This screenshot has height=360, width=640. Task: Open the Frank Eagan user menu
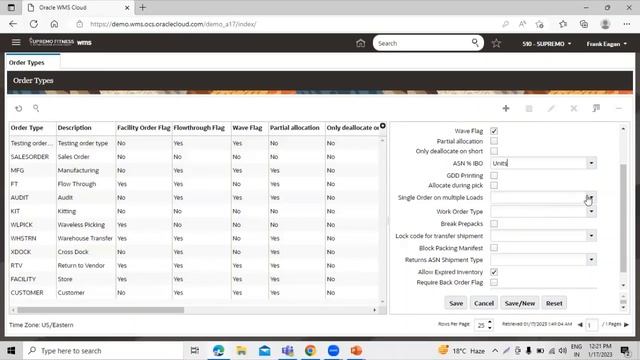(x=607, y=44)
